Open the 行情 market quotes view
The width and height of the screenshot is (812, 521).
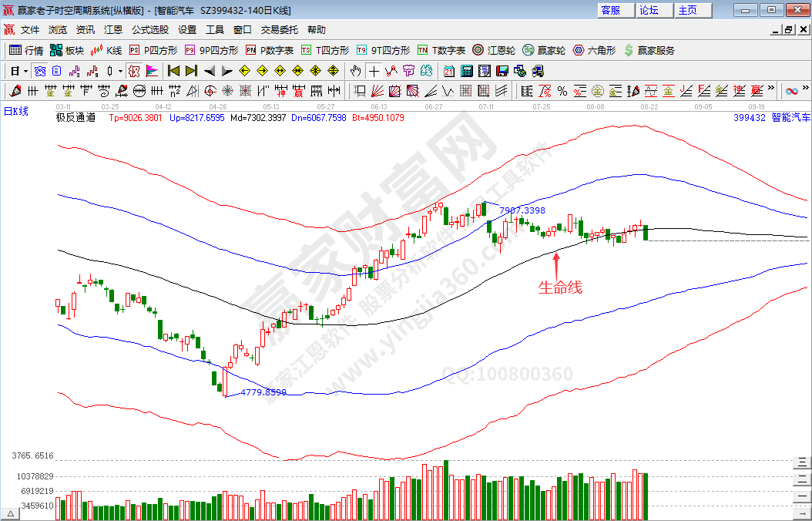(25, 50)
